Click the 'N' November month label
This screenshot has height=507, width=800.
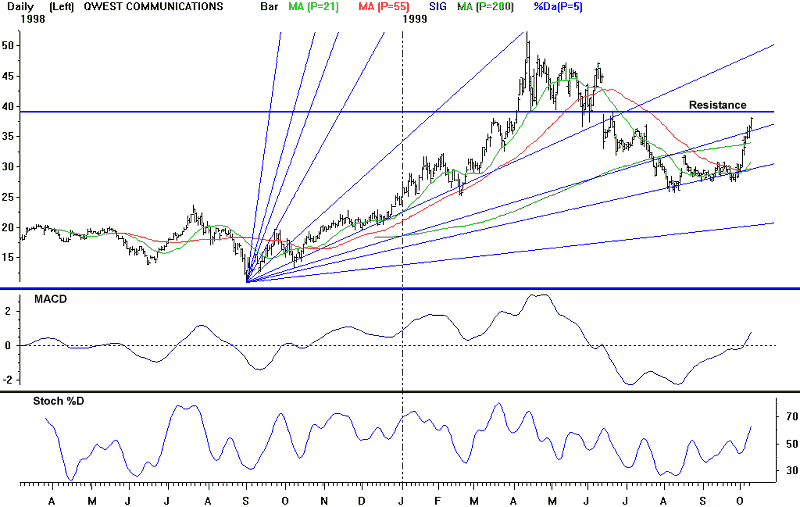tap(324, 501)
